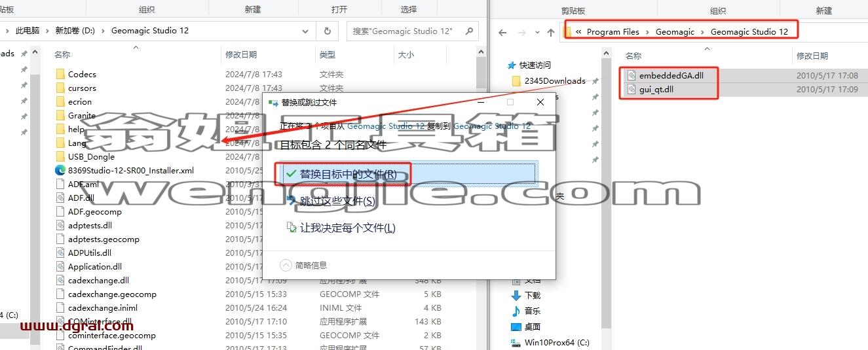868x350 pixels.
Task: Click embeddedGA.dll file icon in right window
Action: (x=632, y=75)
